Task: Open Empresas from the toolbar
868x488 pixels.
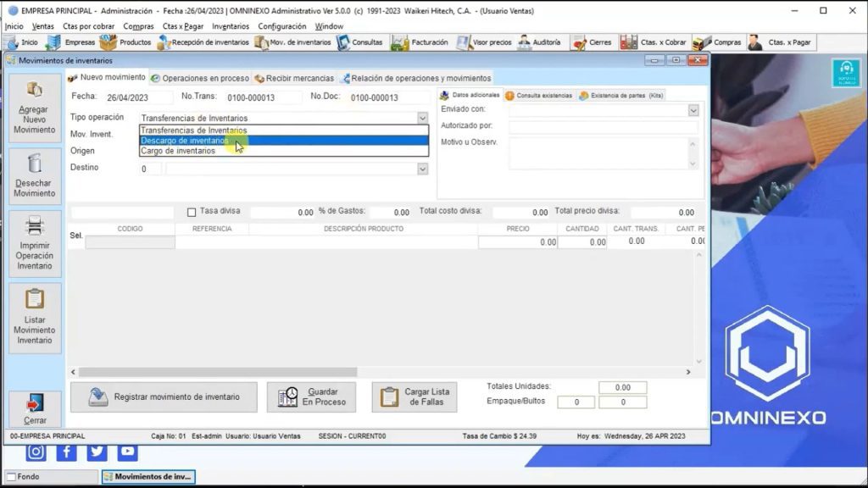Action: click(70, 42)
